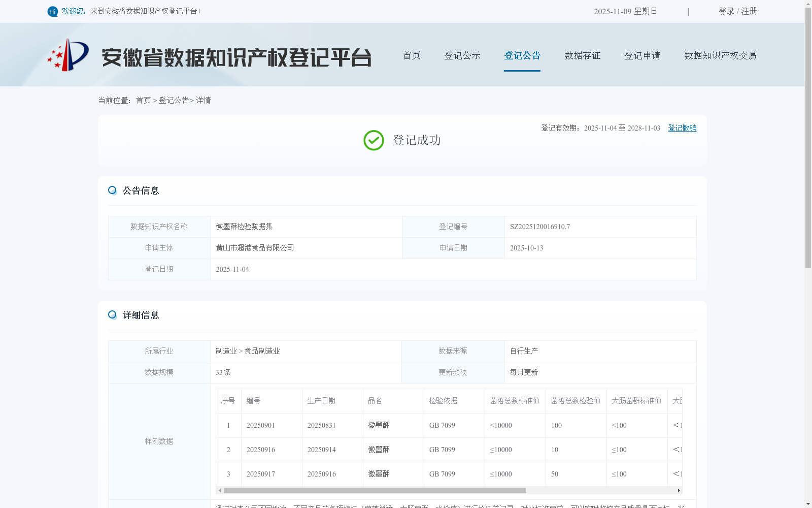
Task: Click the 登记撤销 revocation link
Action: pyautogui.click(x=682, y=128)
